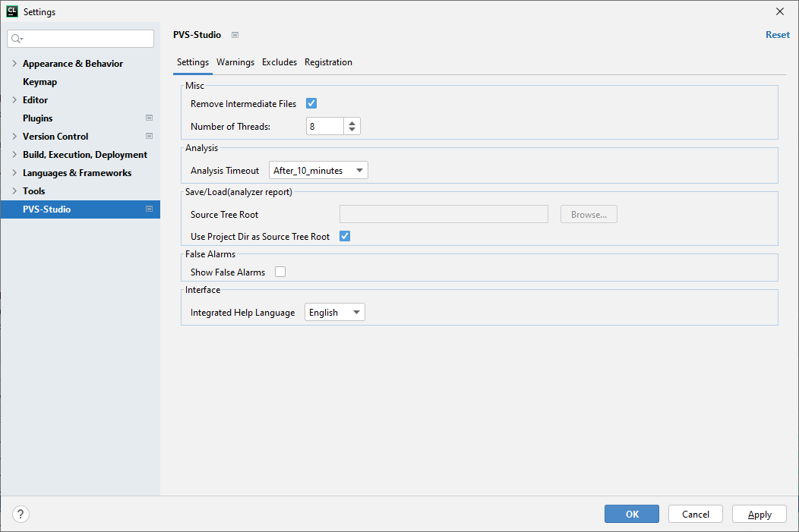Select Build, Execution, Deployment label
Viewport: 799px width, 532px height.
(85, 155)
